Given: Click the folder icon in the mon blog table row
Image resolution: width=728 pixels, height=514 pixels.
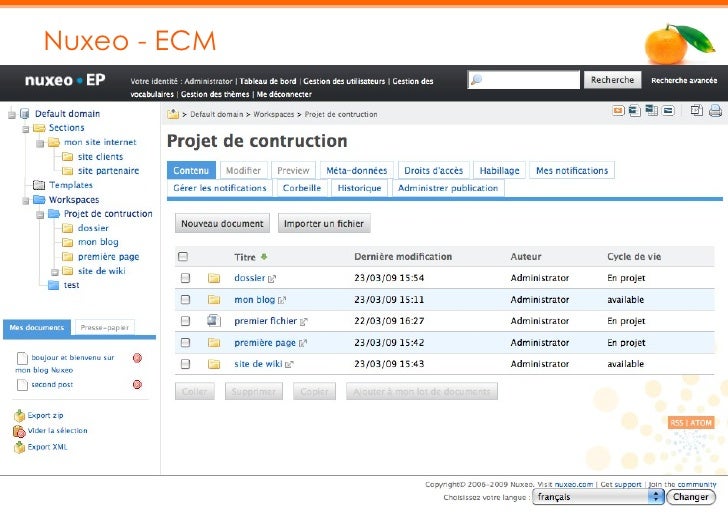Looking at the screenshot, I should (x=214, y=299).
